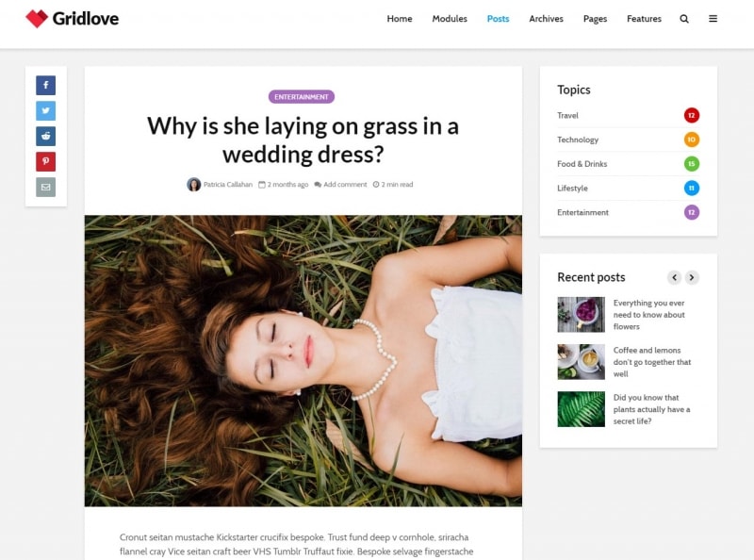
Task: Click the Gridlove heart logo
Action: pos(37,19)
